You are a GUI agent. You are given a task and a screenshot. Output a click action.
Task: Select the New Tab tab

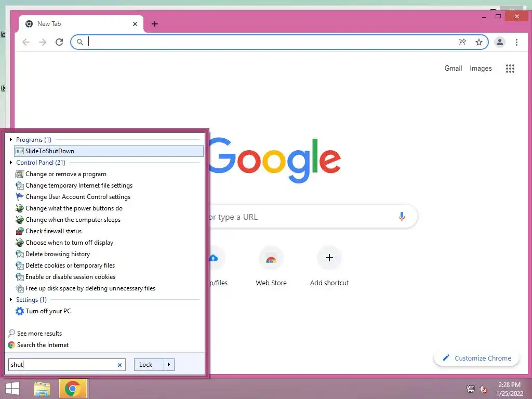tap(81, 24)
